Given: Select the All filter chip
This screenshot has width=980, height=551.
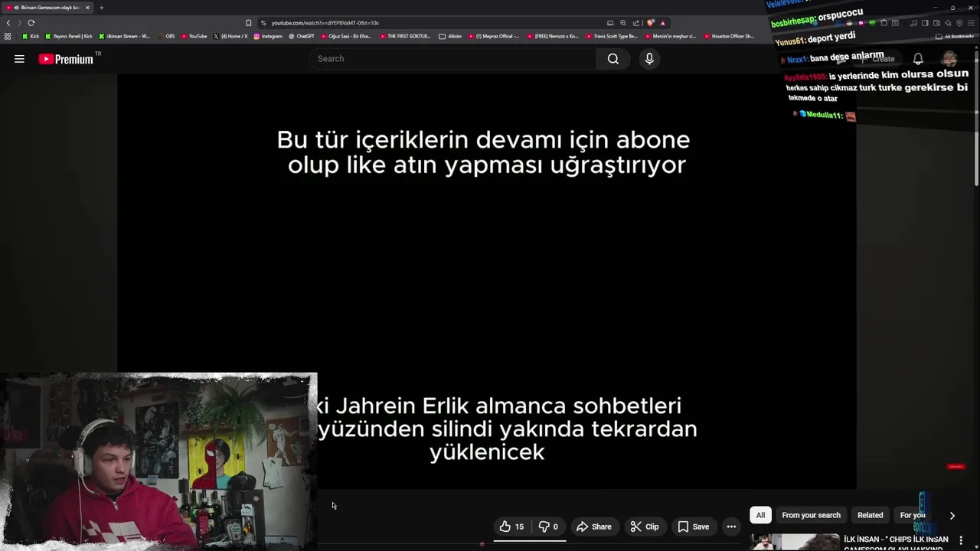Looking at the screenshot, I should 760,515.
